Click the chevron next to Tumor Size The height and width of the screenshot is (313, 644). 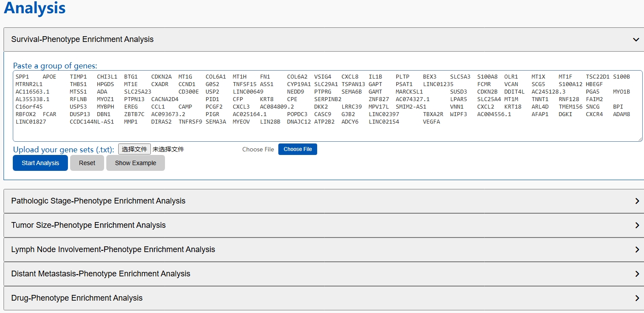click(637, 225)
